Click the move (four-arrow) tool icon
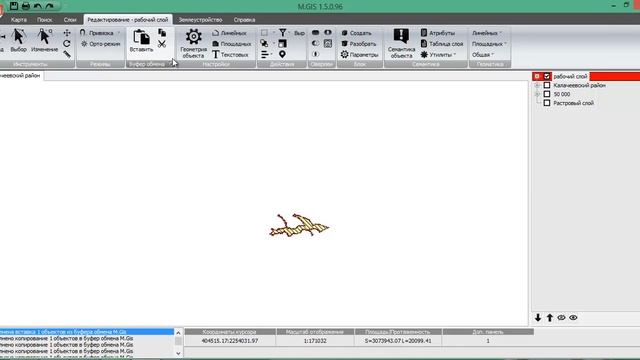The image size is (640, 360). click(67, 33)
